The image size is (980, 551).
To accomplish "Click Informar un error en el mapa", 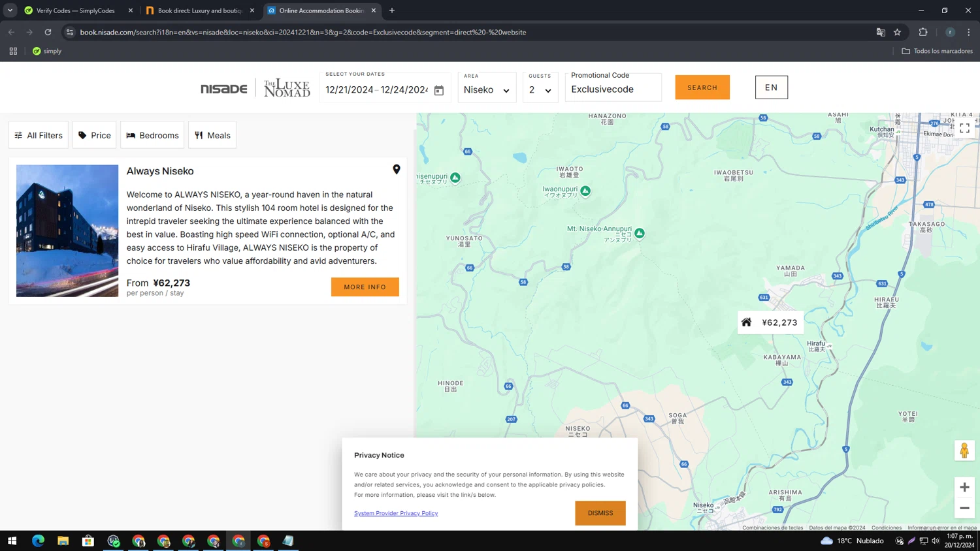I will [x=942, y=527].
